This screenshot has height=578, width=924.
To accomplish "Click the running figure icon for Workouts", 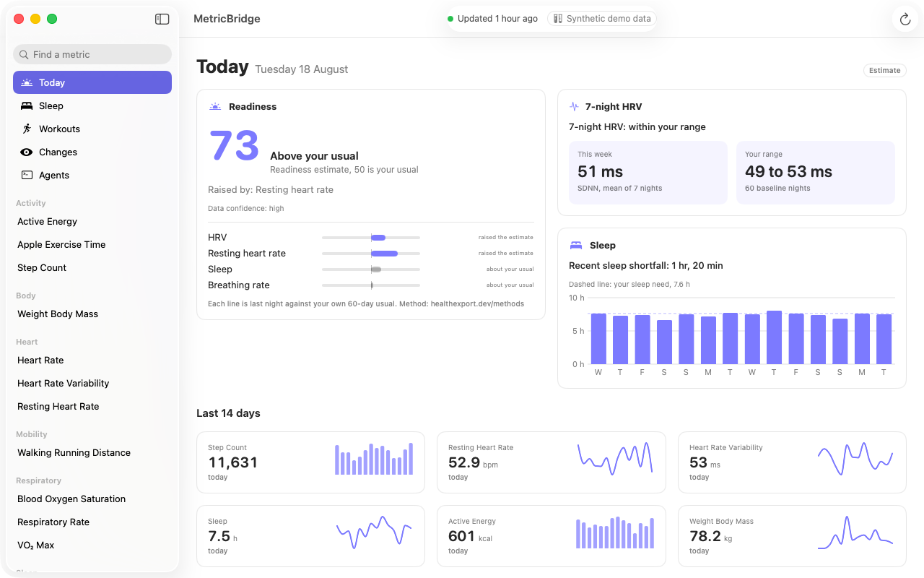I will [x=27, y=129].
